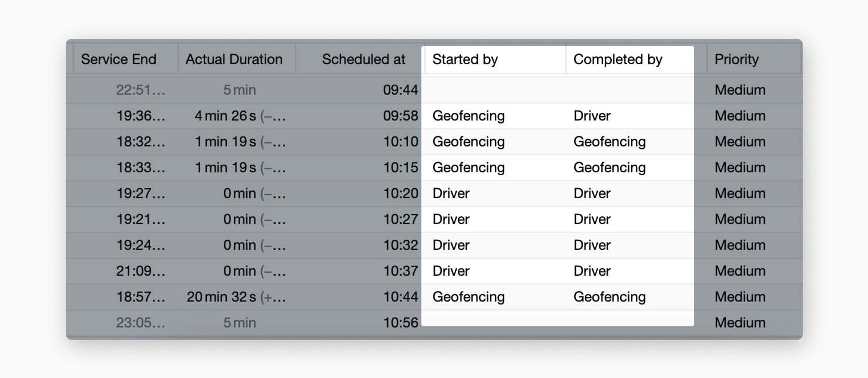Image resolution: width=868 pixels, height=378 pixels.
Task: Click Medium priority in the 10:27 row
Action: [x=740, y=219]
